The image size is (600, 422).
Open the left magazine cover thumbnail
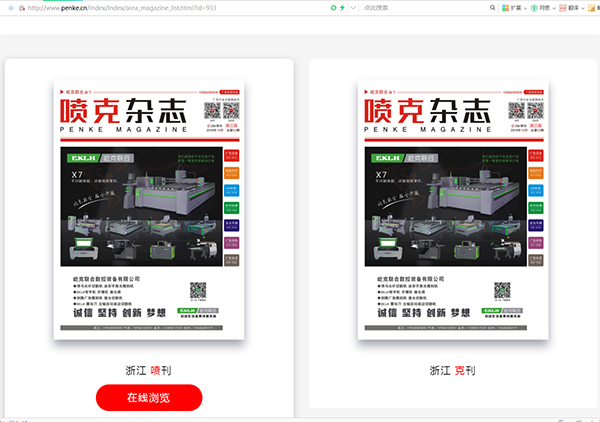click(148, 210)
